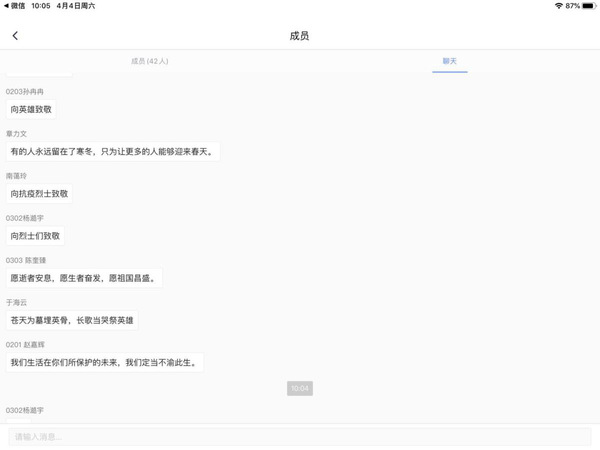Switch to the 成员 (42人) tab

pos(149,61)
